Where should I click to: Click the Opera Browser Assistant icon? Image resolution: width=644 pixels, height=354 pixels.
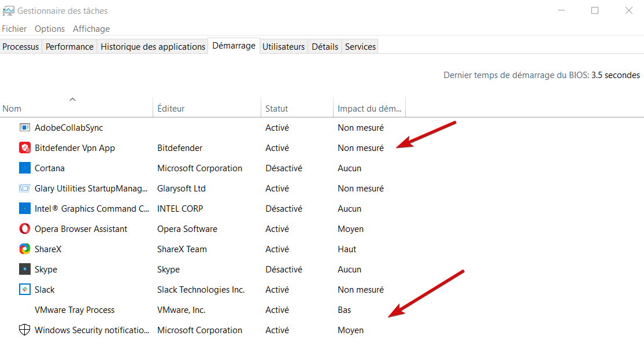25,228
